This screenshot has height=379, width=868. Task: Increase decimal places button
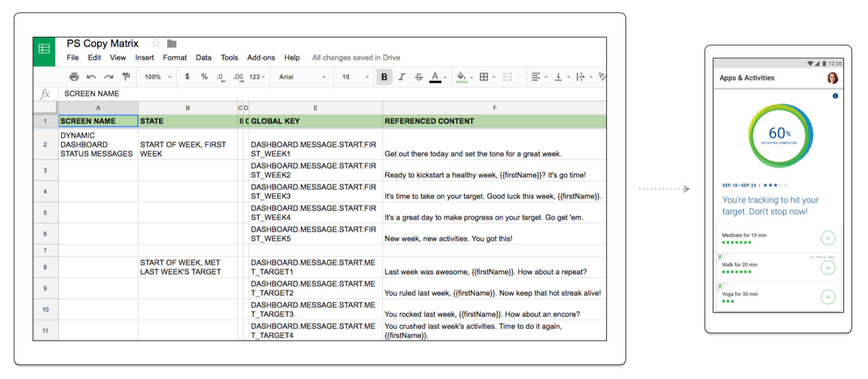[x=238, y=77]
